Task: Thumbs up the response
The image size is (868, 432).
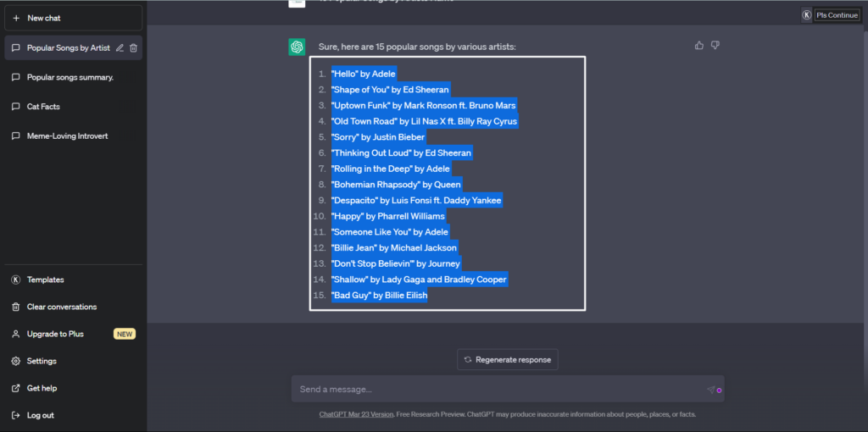Action: pyautogui.click(x=699, y=46)
